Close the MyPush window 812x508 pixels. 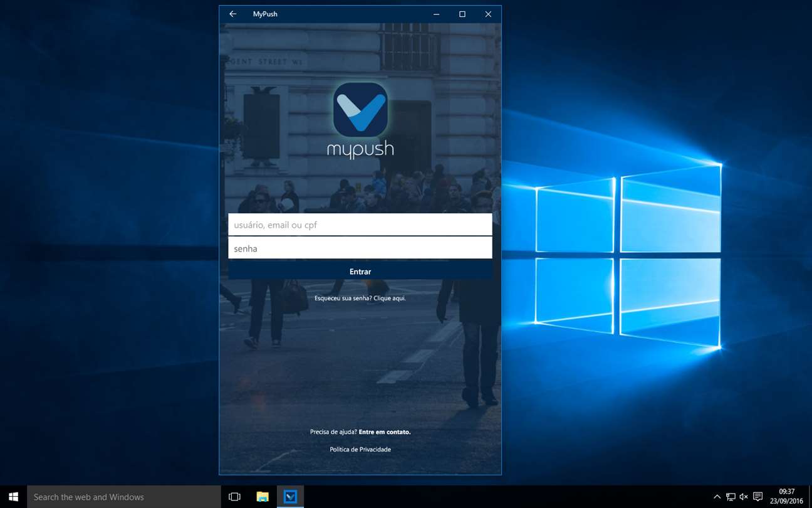pos(488,14)
